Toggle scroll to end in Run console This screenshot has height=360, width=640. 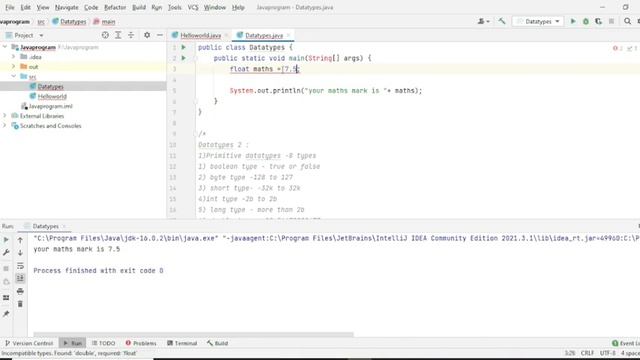point(20,278)
